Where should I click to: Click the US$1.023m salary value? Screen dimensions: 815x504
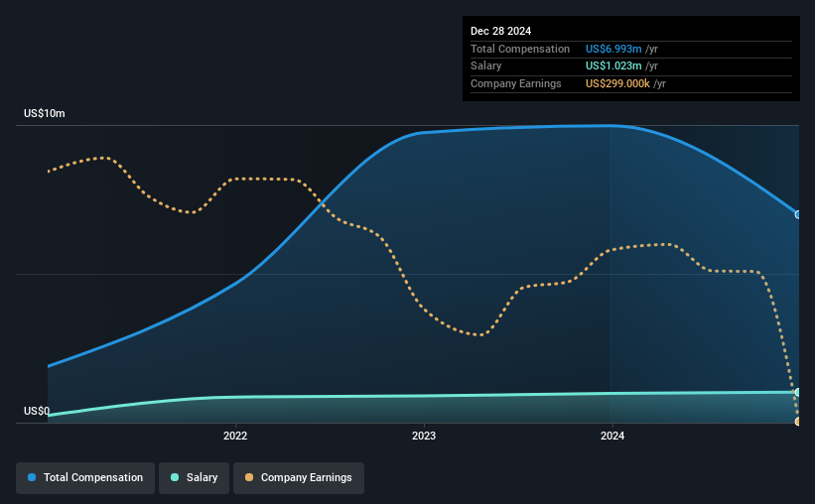pyautogui.click(x=613, y=66)
